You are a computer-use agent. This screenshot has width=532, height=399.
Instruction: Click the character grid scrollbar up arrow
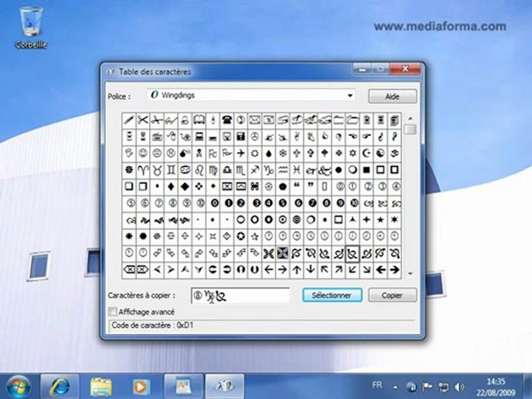click(410, 119)
